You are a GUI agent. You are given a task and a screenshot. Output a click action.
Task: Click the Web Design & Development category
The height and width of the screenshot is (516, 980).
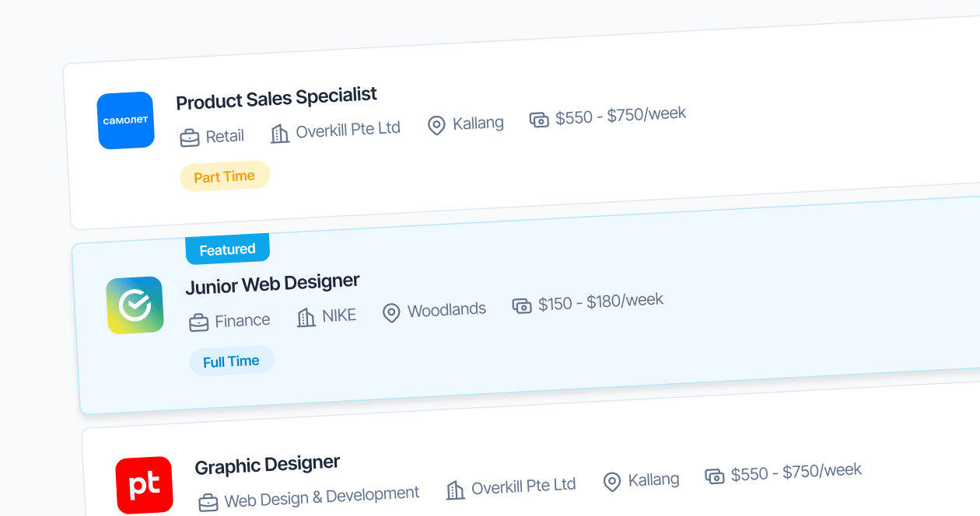pyautogui.click(x=321, y=497)
